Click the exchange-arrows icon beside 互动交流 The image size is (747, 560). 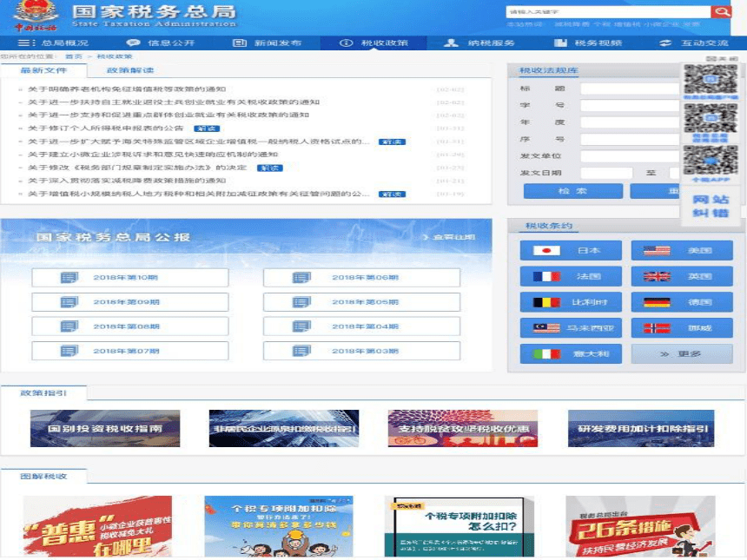[665, 43]
